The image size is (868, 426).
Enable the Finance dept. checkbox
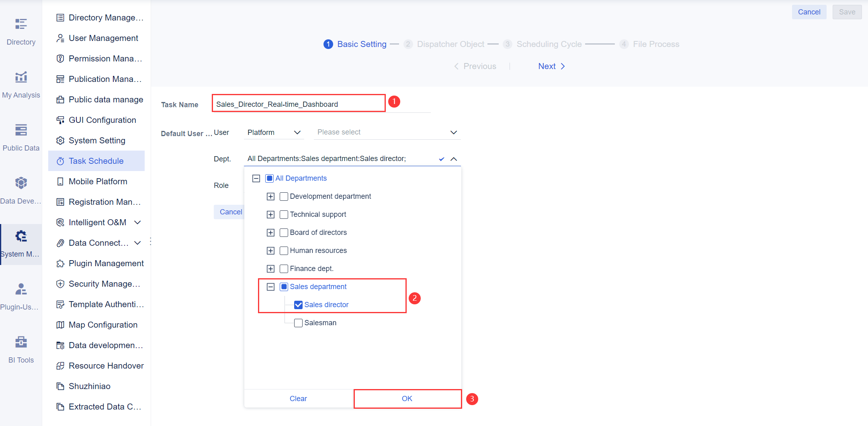[x=284, y=268]
